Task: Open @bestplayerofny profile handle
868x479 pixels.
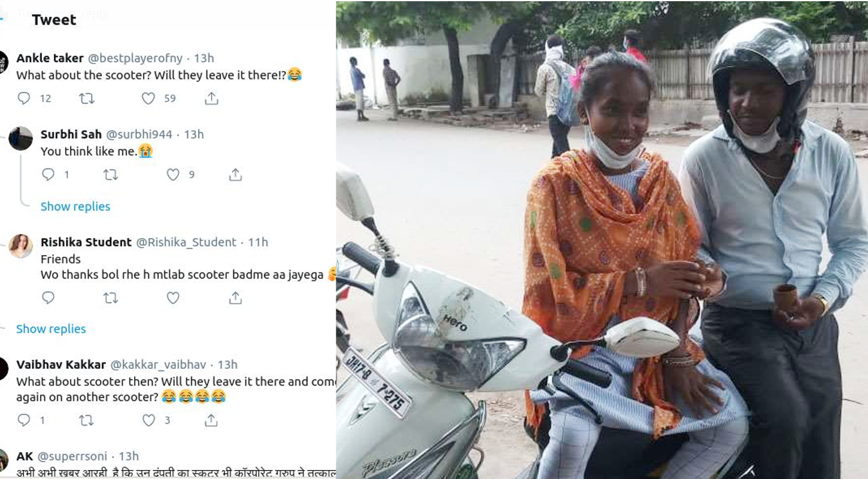Action: point(135,58)
